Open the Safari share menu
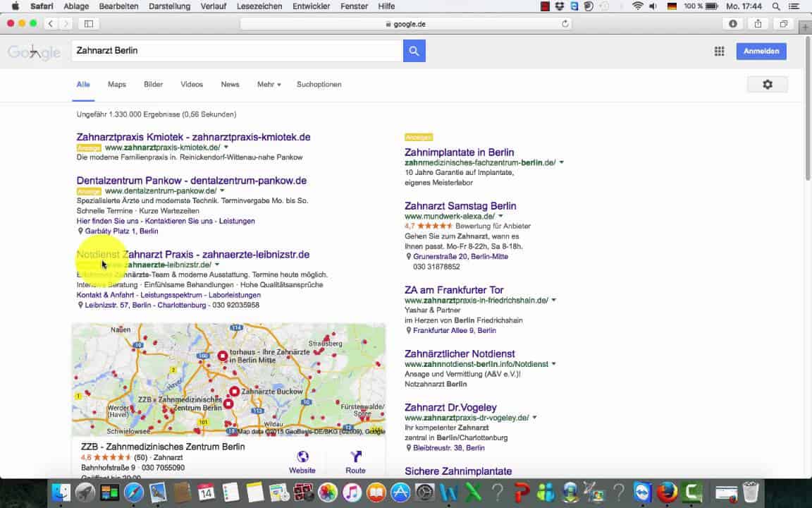 (x=758, y=24)
